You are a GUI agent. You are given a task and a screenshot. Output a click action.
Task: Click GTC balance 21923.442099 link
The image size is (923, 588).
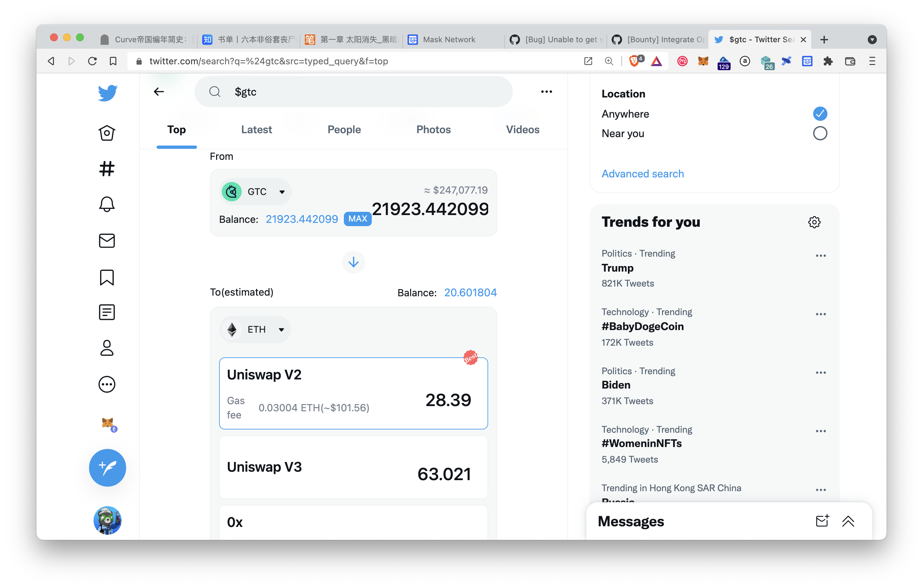pos(302,219)
